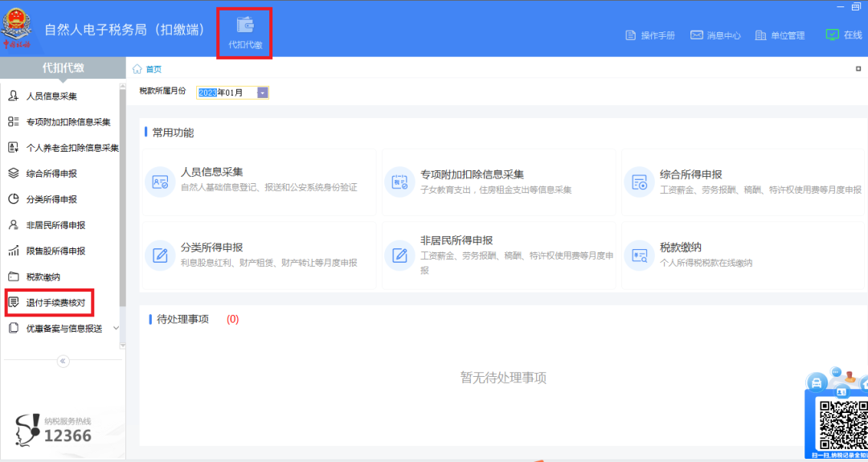
Task: Collapse the sidebar with the double-arrow button
Action: 63,362
